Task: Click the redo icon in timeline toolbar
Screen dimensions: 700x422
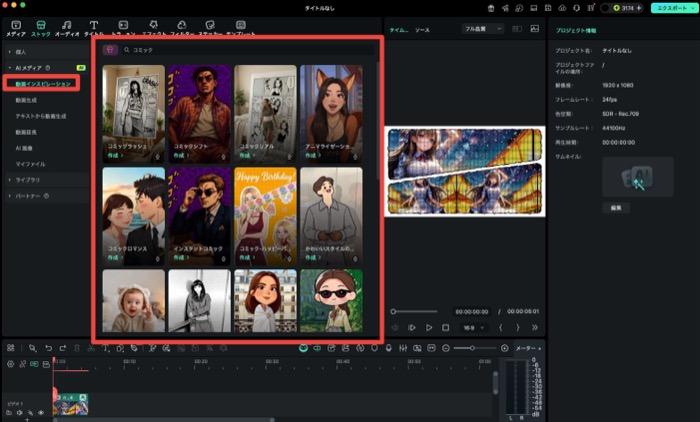Action: pos(62,348)
